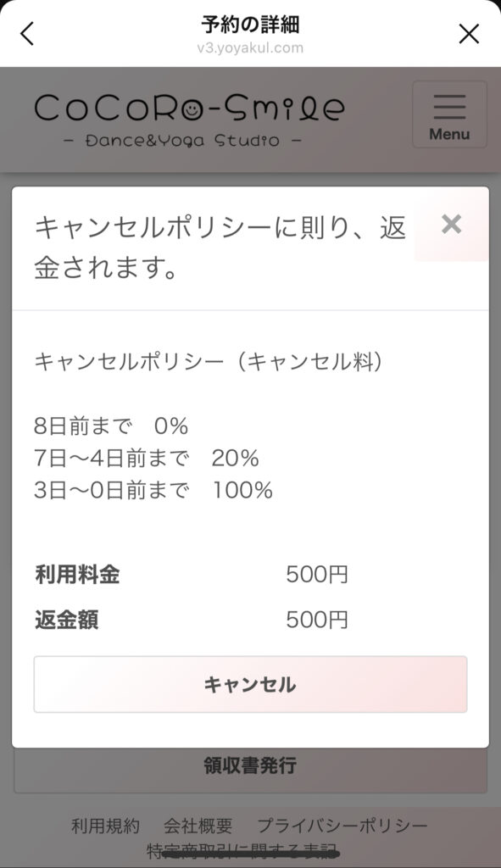
Task: Open the プライバシーポリシー link
Action: [342, 826]
